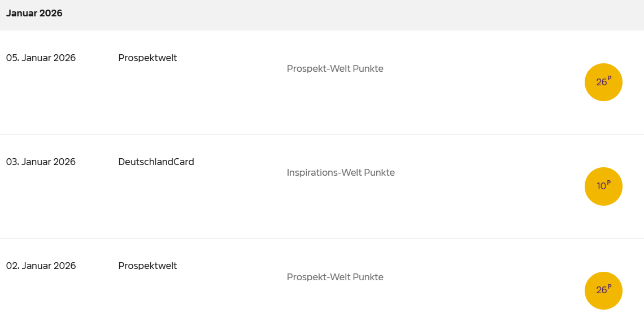The width and height of the screenshot is (644, 326).
Task: Click Prospekt-Welt Punkte text in the 02. Januar row
Action: pyautogui.click(x=335, y=277)
